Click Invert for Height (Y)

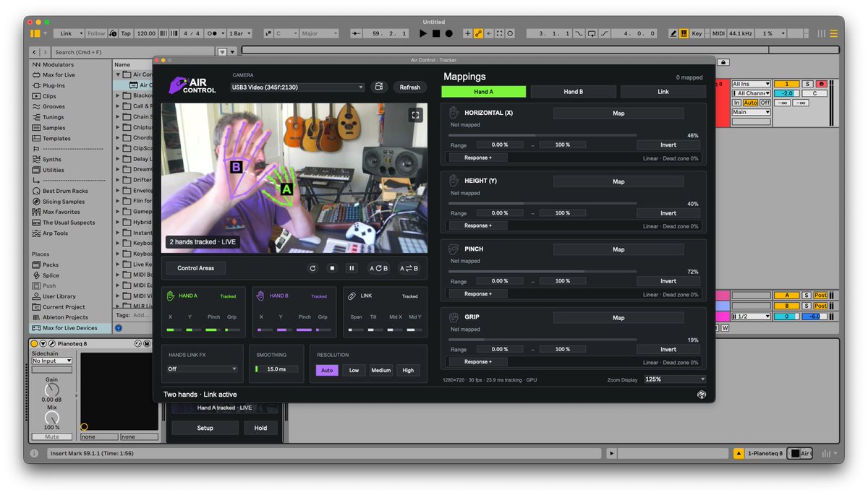668,213
